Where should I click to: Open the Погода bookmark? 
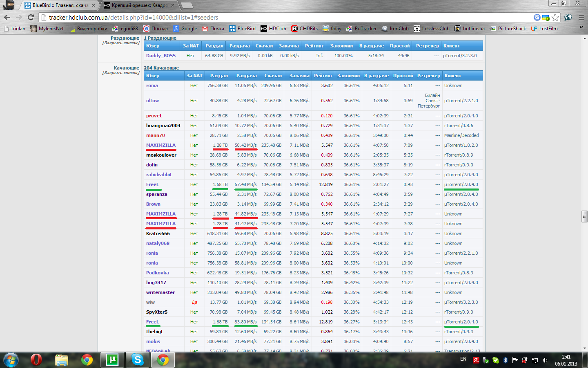(x=155, y=29)
